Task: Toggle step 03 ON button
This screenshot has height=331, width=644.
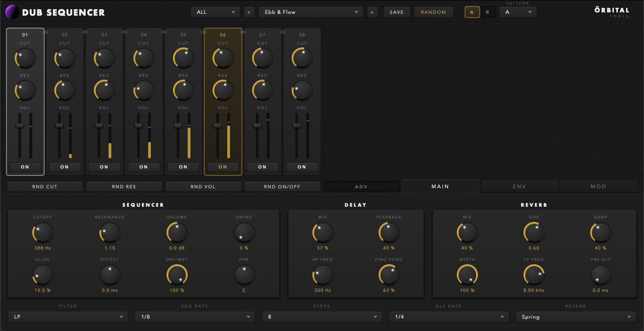Action: 104,167
